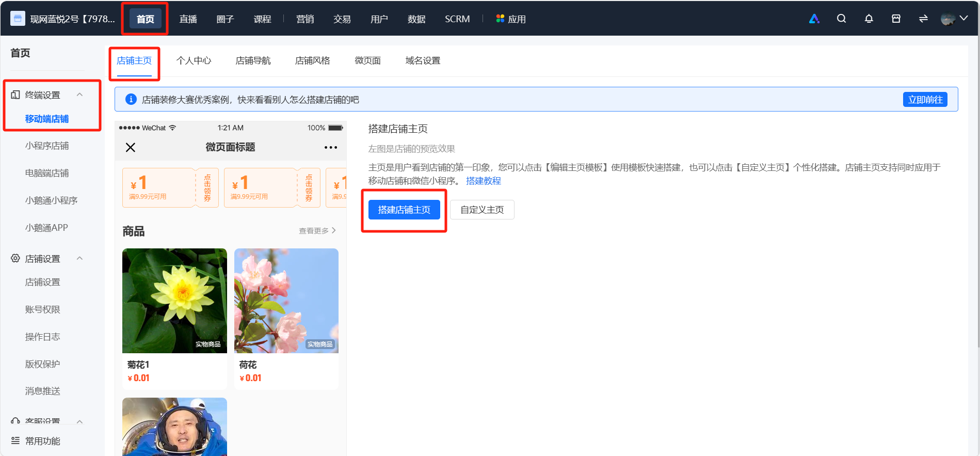980x456 pixels.
Task: Click the 自定义主页 button
Action: point(482,210)
